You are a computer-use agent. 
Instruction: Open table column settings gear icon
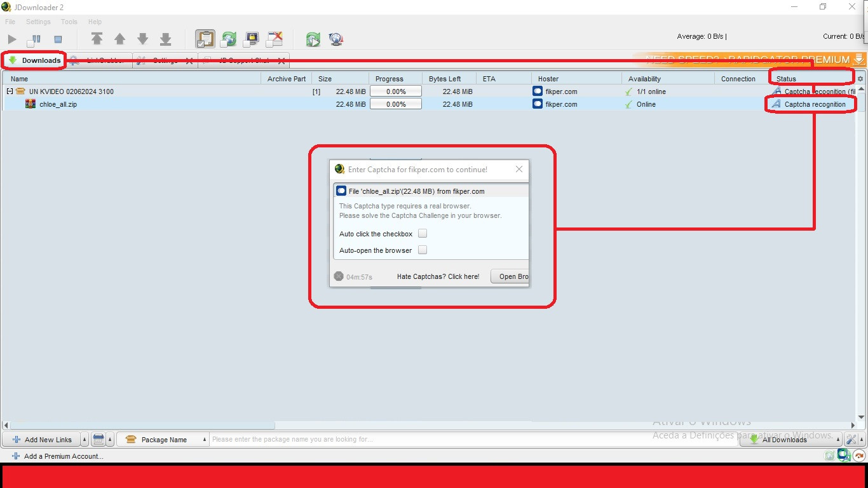click(860, 79)
